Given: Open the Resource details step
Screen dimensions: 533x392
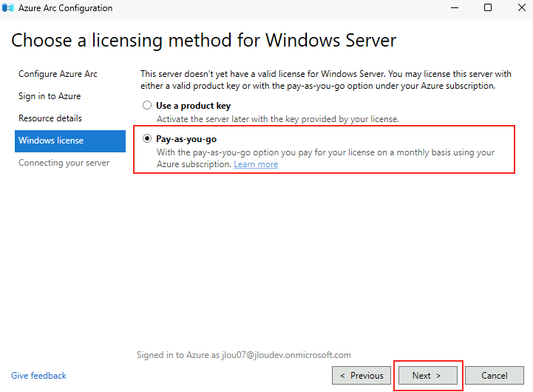Looking at the screenshot, I should click(x=50, y=118).
